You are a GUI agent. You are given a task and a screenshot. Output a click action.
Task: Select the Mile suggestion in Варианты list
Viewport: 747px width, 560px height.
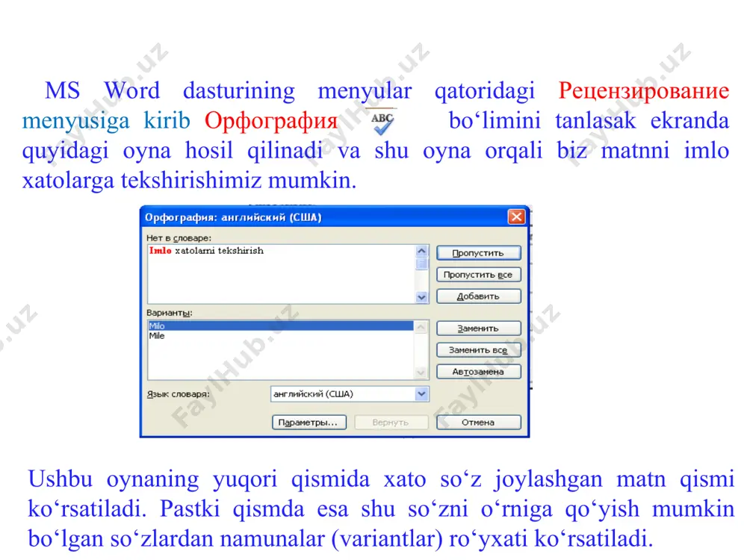(280, 336)
